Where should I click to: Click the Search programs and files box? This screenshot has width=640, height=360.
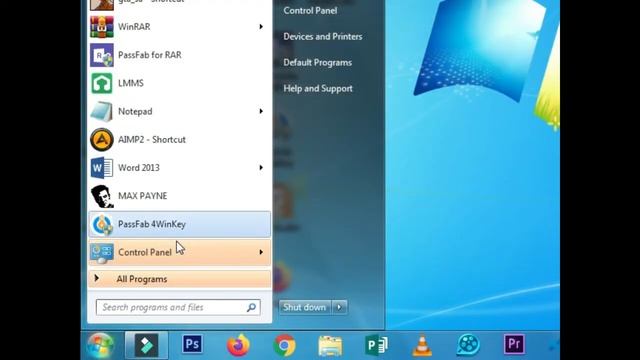pos(178,307)
